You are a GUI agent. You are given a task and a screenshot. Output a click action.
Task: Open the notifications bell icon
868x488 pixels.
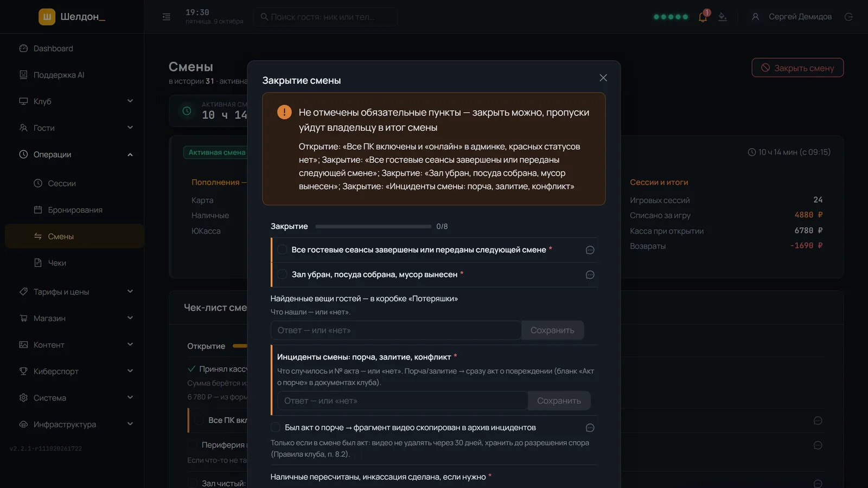[x=703, y=17]
